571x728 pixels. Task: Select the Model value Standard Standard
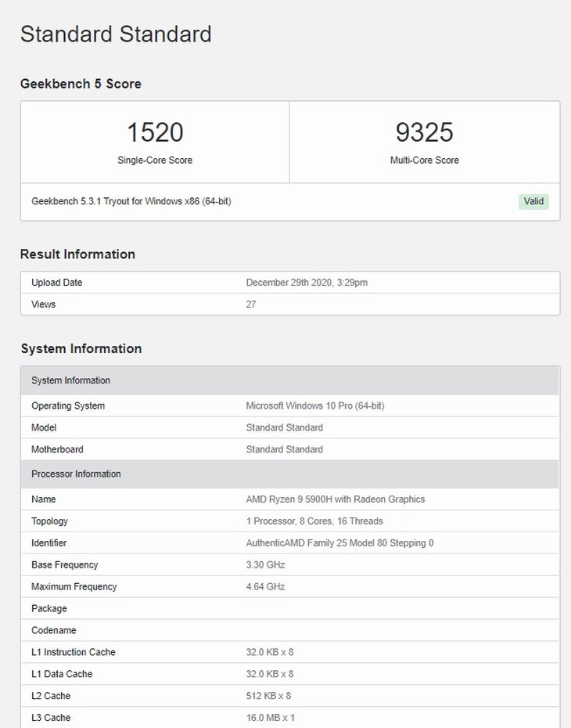(285, 427)
